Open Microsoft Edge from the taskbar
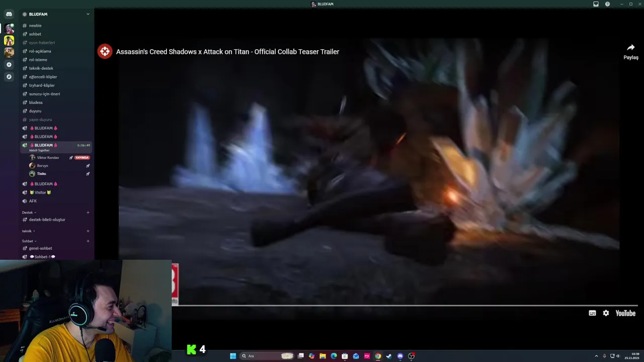 [334, 356]
